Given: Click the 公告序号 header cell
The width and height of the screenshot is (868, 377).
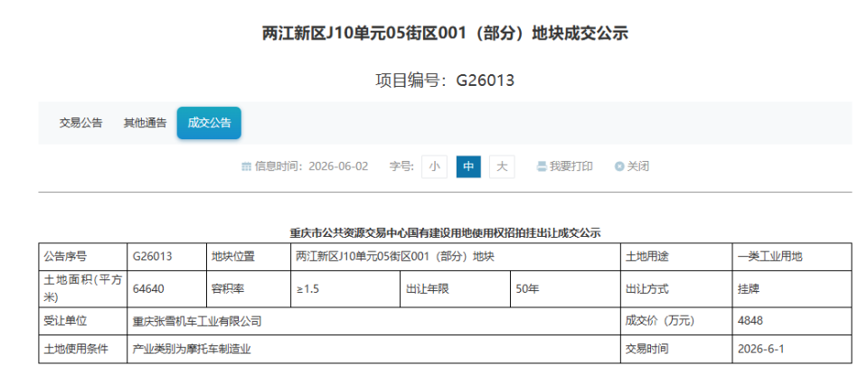Looking at the screenshot, I should tap(83, 257).
